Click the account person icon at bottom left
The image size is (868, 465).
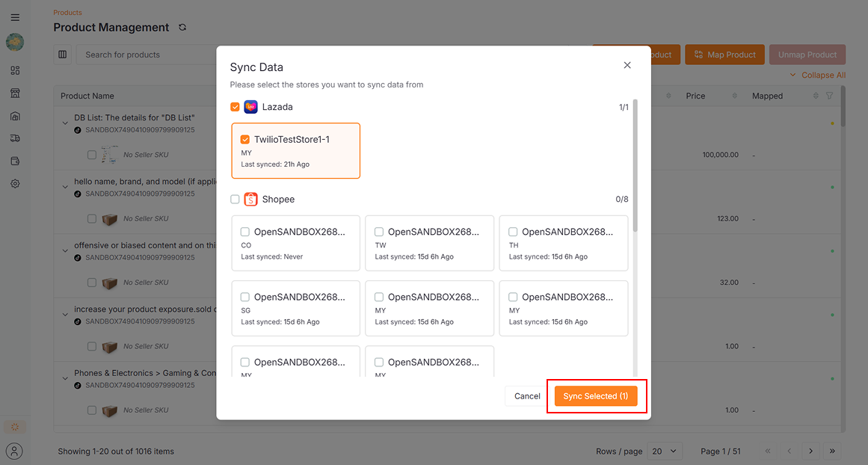pyautogui.click(x=14, y=451)
